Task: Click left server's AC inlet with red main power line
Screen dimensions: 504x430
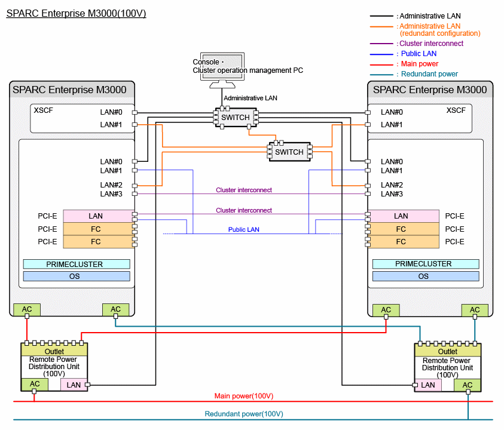Action: click(27, 309)
